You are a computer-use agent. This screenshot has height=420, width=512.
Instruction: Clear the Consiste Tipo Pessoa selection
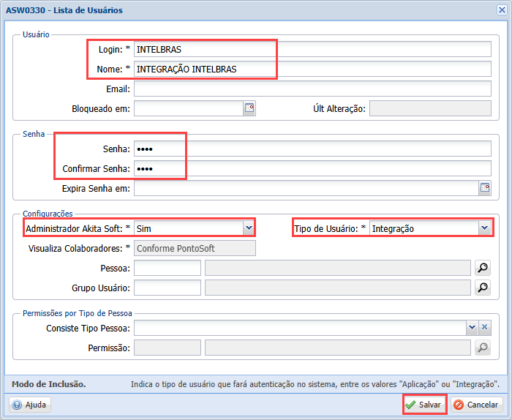pos(484,327)
